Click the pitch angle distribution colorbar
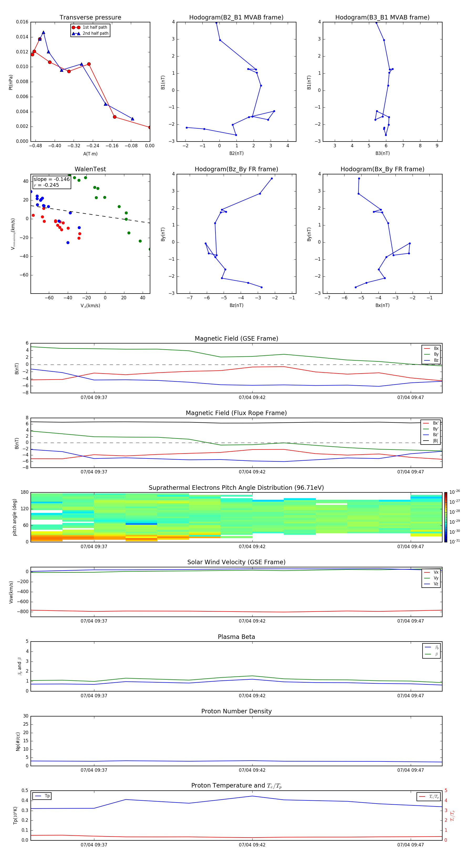Screen dimensions: 473x868 pos(446,517)
